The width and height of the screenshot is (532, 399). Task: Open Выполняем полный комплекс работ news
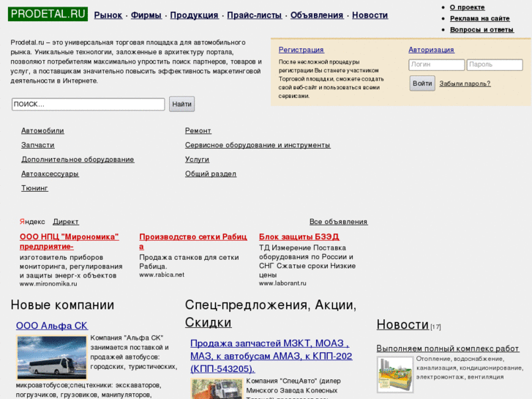(448, 348)
